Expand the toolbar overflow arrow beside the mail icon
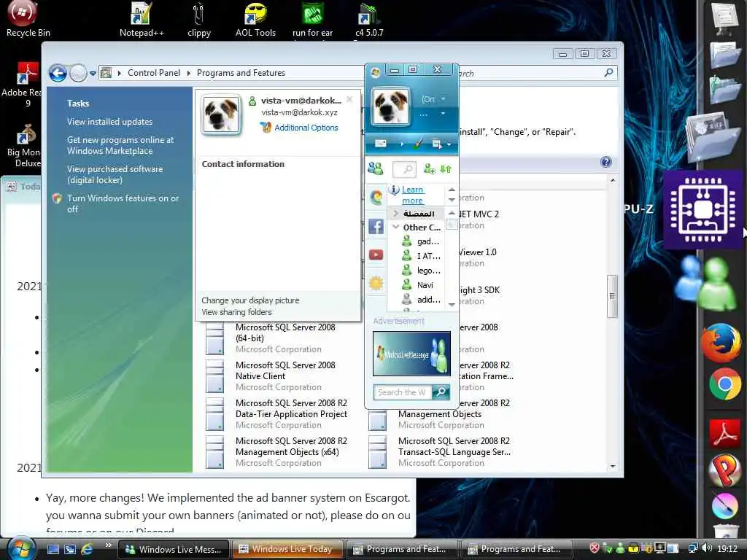Screen dimensions: 747x560 401,144
